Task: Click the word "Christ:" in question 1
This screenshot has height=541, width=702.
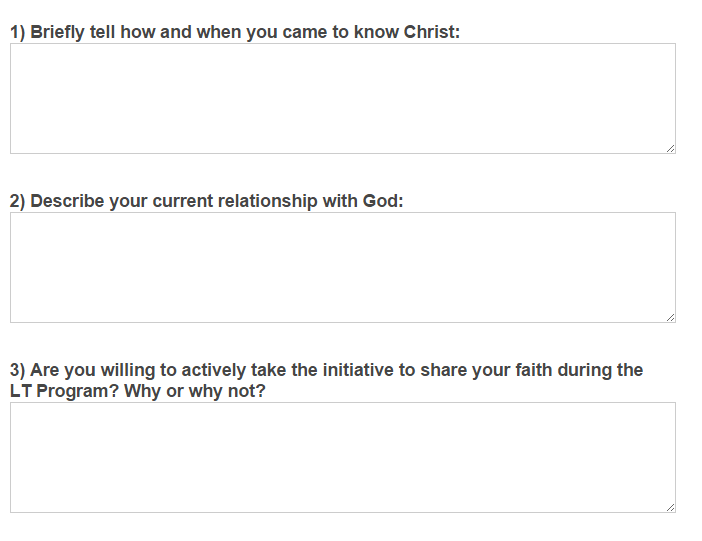Action: click(x=431, y=32)
